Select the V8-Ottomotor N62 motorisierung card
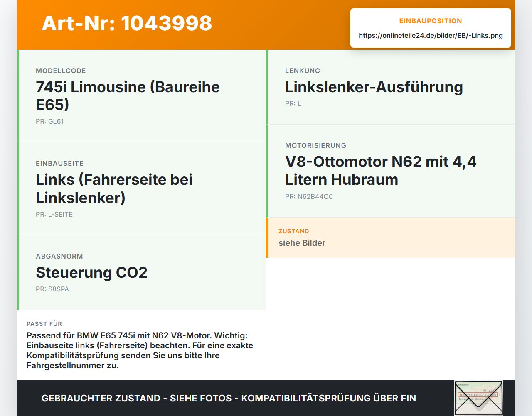532x416 pixels. [x=391, y=171]
